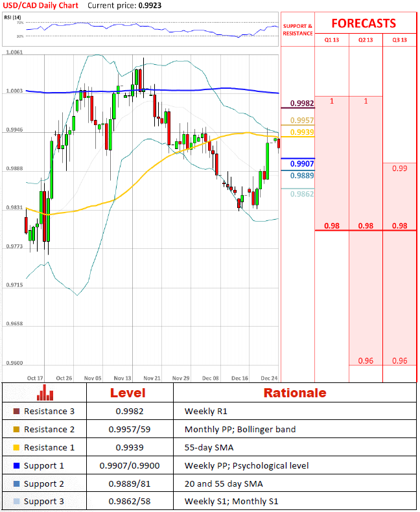Click the 0.96 forecast value under Q2 13
This screenshot has height=512, width=420.
click(366, 361)
